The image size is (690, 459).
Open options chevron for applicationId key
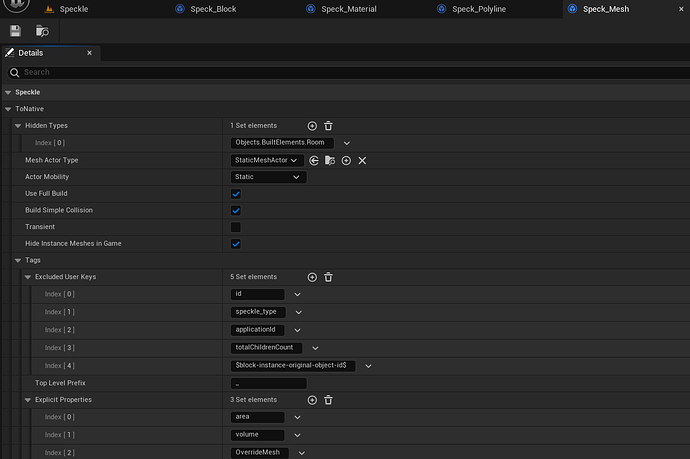click(x=297, y=330)
